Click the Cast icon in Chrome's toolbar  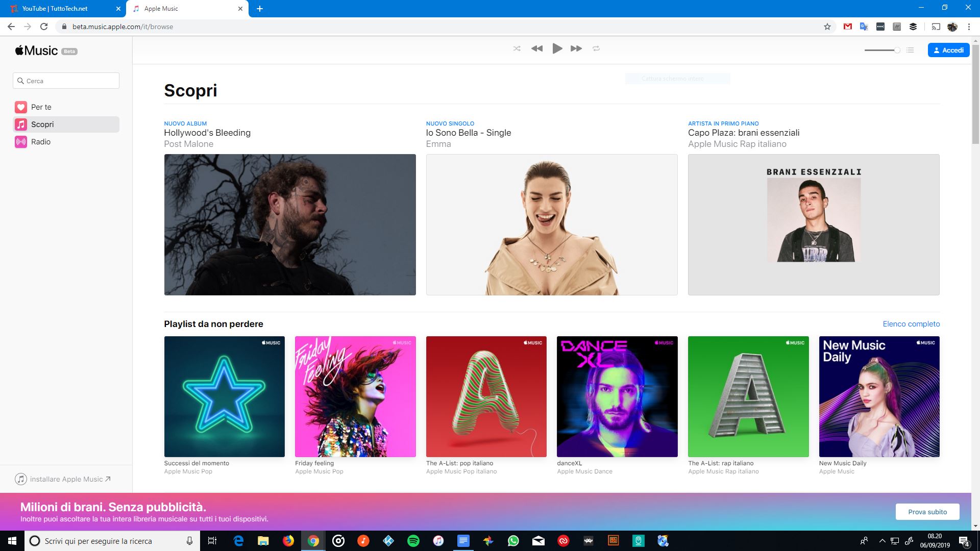[x=936, y=27]
